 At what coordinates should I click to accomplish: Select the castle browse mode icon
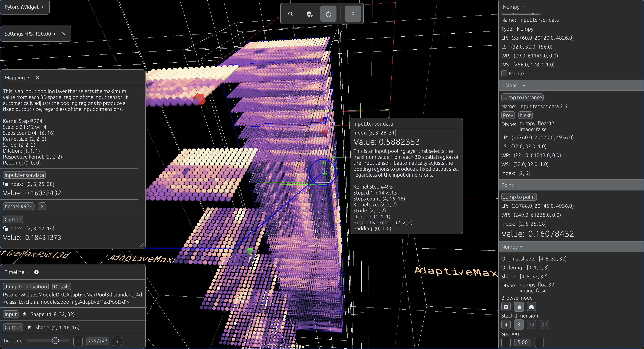pos(532,306)
